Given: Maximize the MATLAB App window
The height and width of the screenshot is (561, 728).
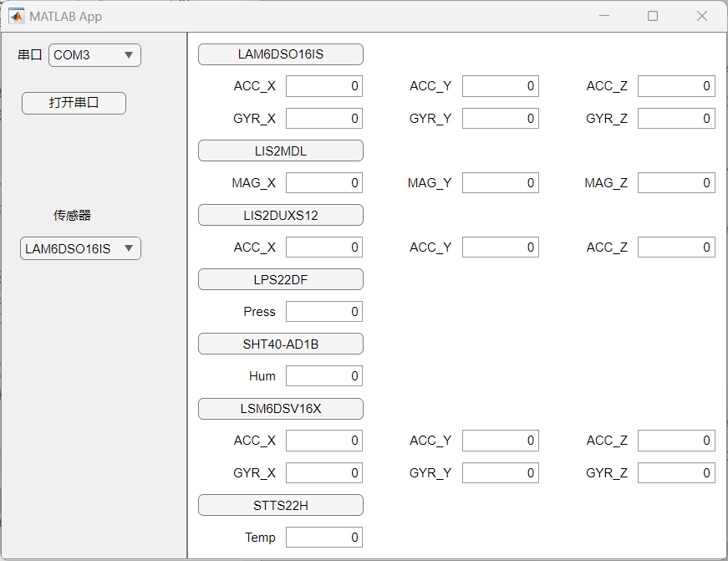Looking at the screenshot, I should point(653,16).
